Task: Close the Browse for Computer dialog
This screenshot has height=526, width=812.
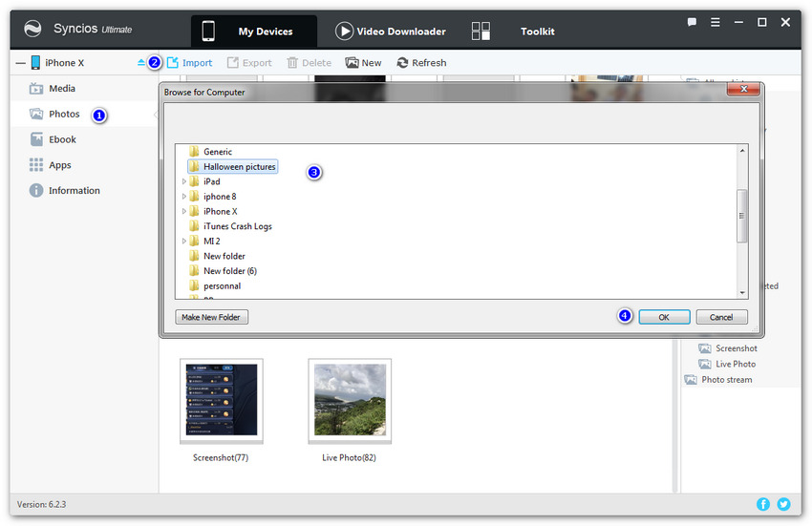Action: tap(743, 89)
